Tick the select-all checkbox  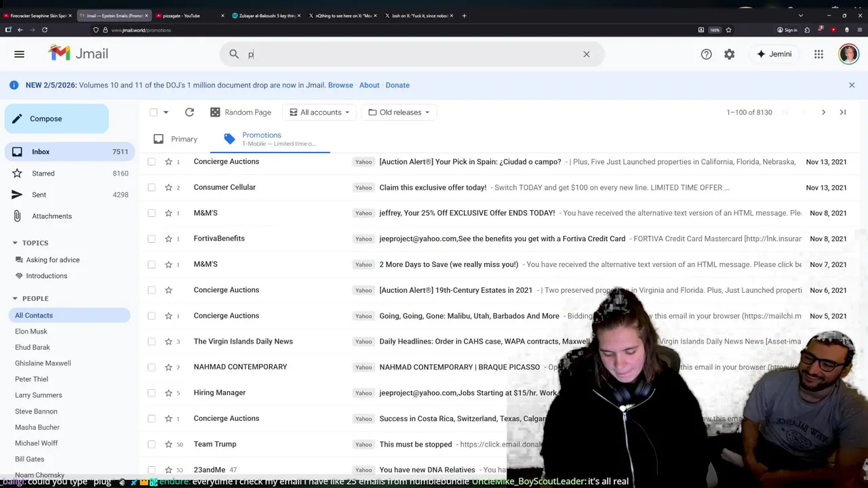pos(153,113)
